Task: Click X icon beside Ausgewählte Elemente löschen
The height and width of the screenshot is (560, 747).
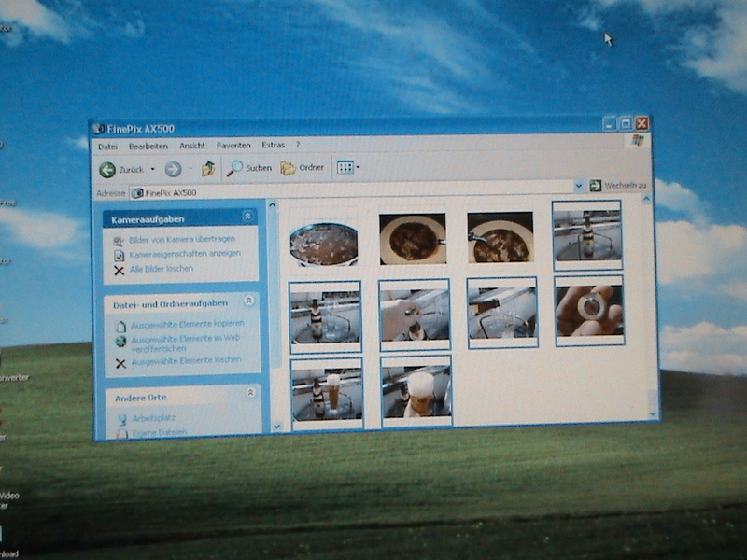Action: tap(121, 363)
